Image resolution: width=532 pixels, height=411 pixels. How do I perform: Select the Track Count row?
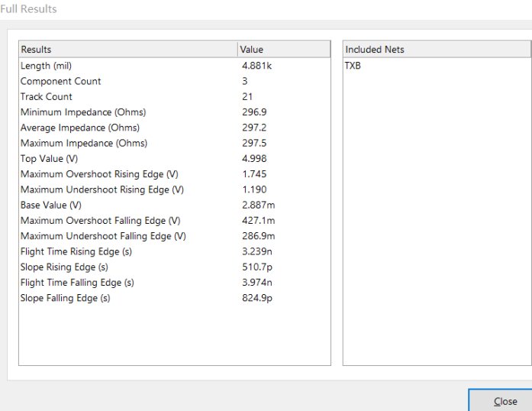(x=175, y=96)
